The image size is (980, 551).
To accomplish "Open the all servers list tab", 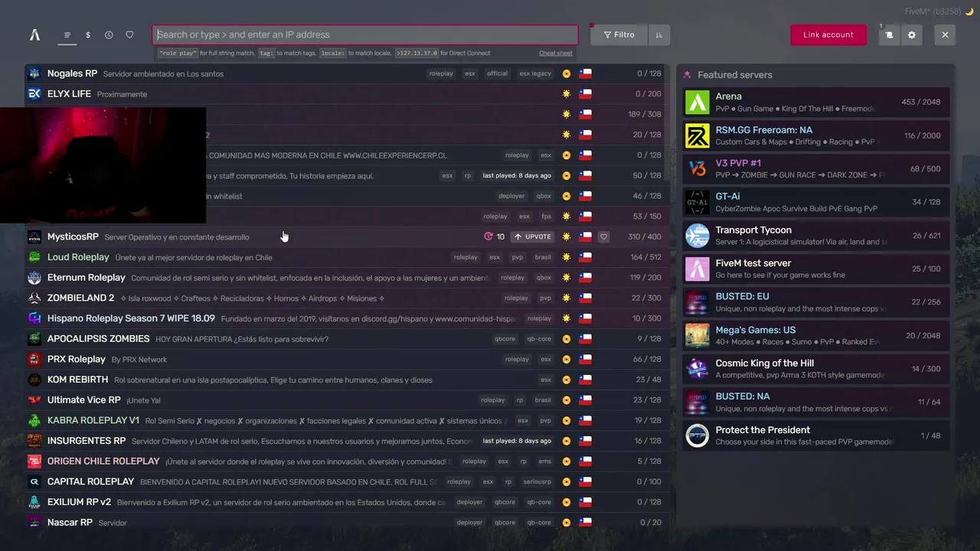I will click(67, 34).
